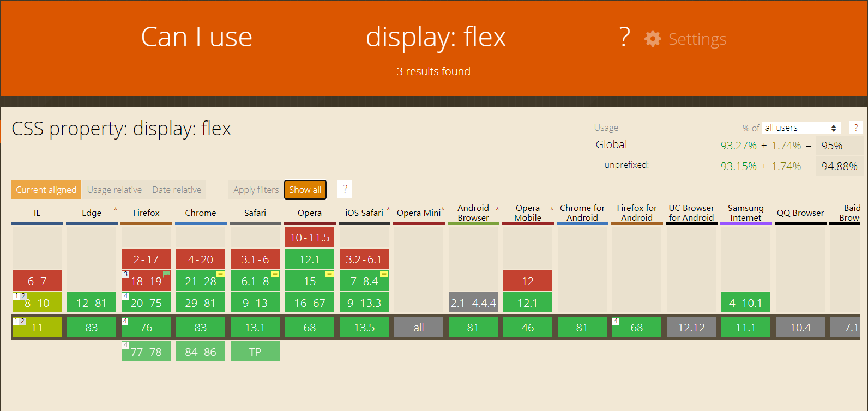868x411 pixels.
Task: Click the asterisk note next to Android Browser
Action: pyautogui.click(x=497, y=209)
